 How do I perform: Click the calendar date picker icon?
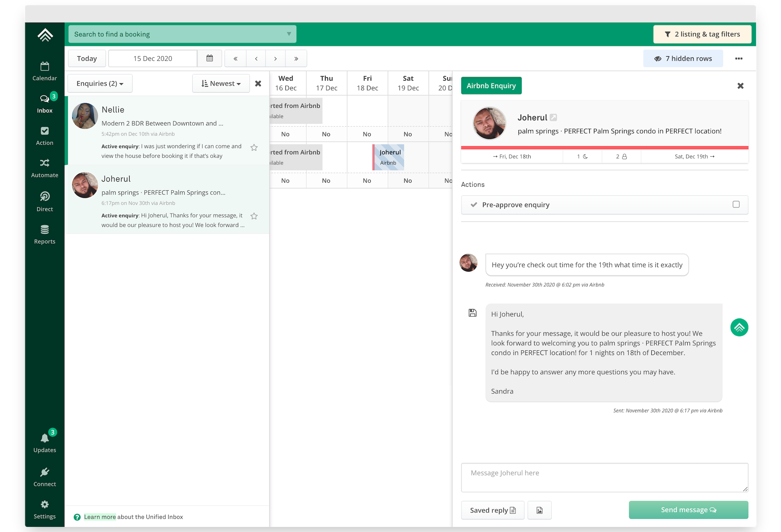point(210,59)
